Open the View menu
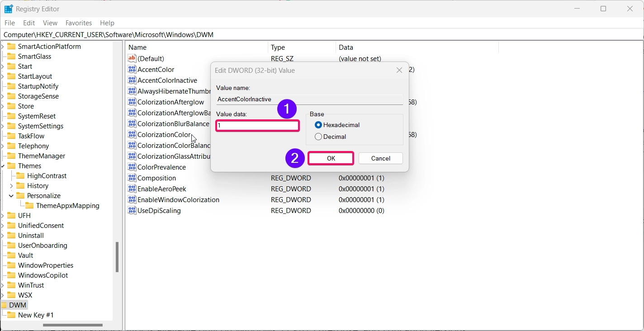Screen dimensions: 644x331 pyautogui.click(x=50, y=23)
